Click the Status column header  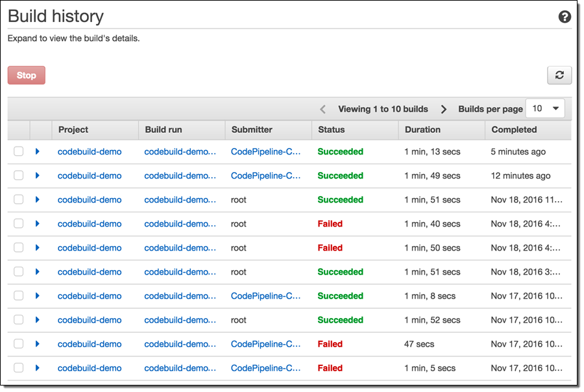(x=331, y=130)
